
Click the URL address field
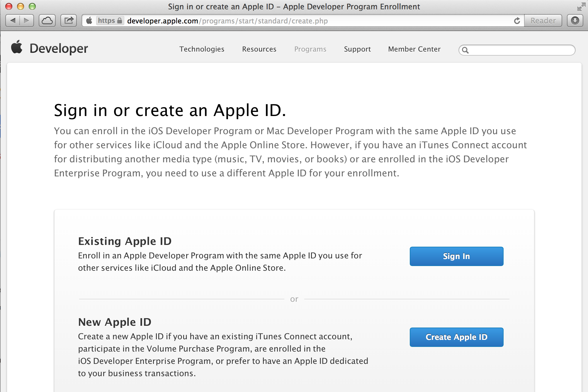(303, 21)
